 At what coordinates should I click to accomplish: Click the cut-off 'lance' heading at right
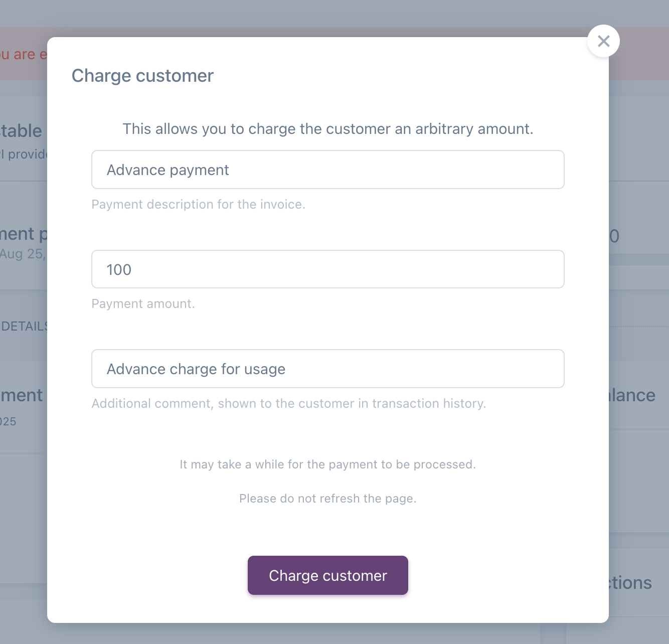coord(632,395)
